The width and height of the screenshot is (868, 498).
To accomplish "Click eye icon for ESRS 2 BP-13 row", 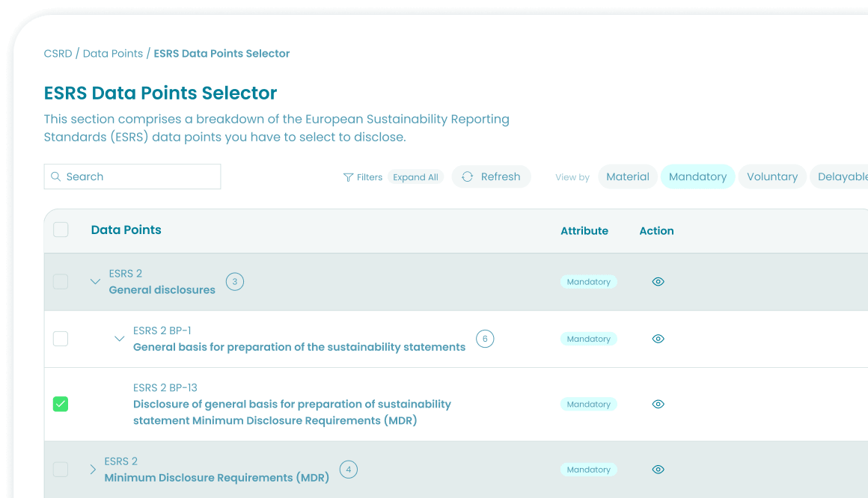I will pos(658,404).
